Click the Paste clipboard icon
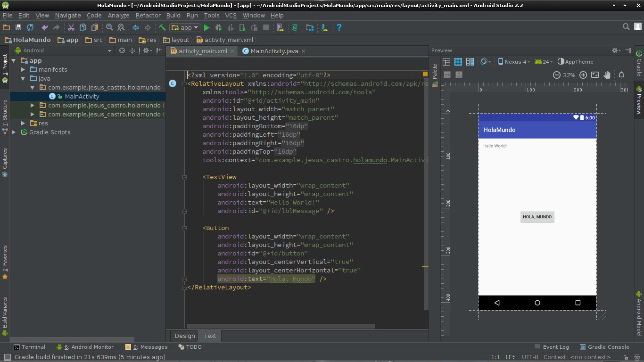This screenshot has width=644, height=362. pos(95,28)
